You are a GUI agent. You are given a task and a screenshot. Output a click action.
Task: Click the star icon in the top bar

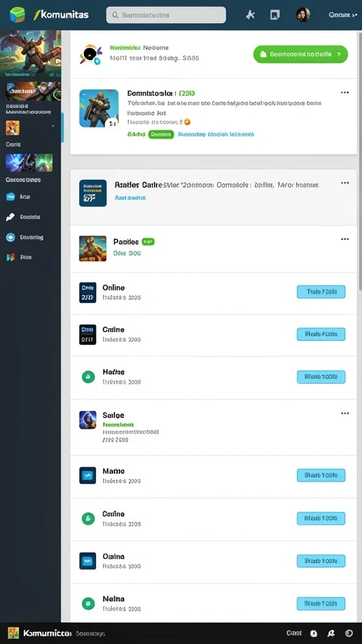tap(250, 15)
